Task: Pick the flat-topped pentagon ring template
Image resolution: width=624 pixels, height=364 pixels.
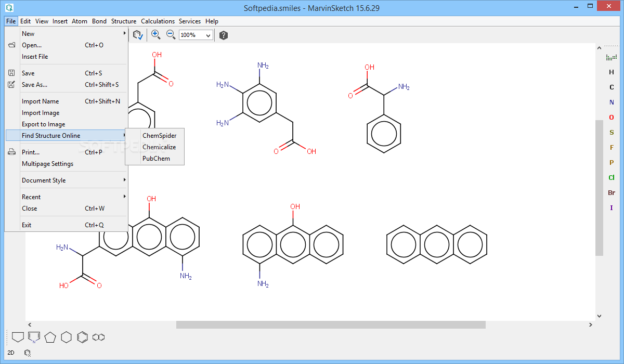Action: tap(18, 337)
